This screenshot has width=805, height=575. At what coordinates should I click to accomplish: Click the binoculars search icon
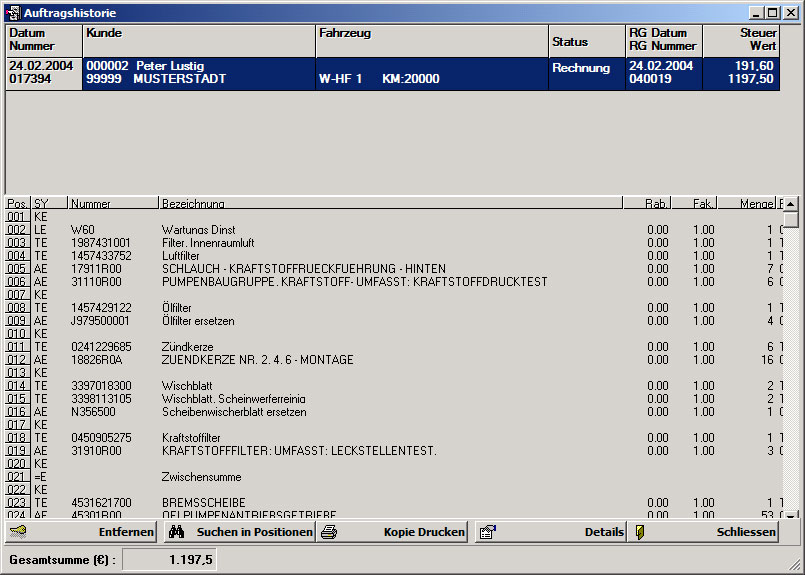coord(176,532)
